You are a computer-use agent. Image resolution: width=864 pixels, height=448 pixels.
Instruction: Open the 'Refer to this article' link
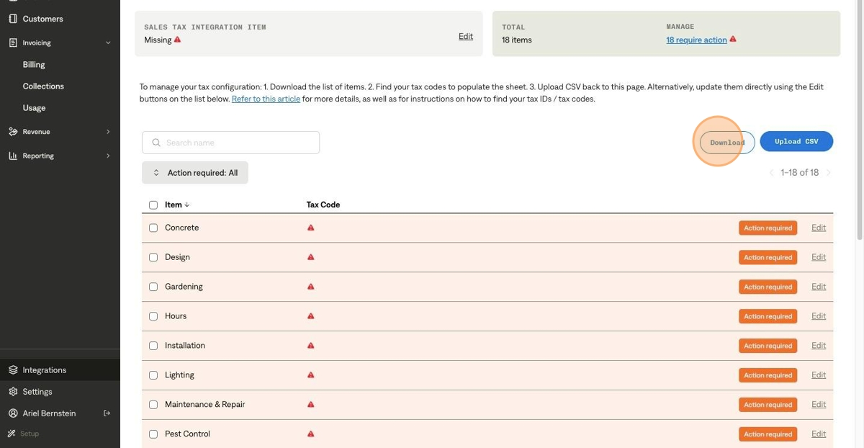266,99
